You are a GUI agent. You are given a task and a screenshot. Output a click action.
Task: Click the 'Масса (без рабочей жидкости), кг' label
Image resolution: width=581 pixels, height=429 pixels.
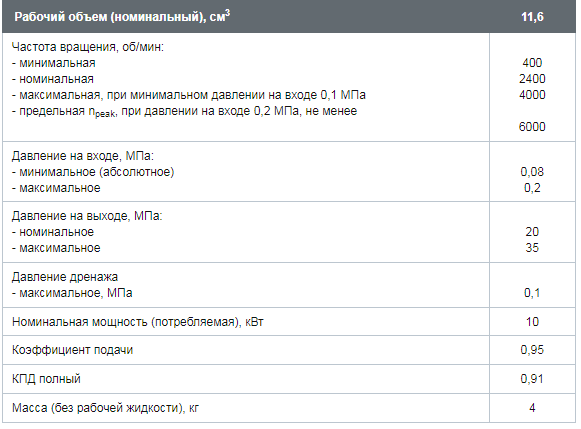click(x=106, y=408)
